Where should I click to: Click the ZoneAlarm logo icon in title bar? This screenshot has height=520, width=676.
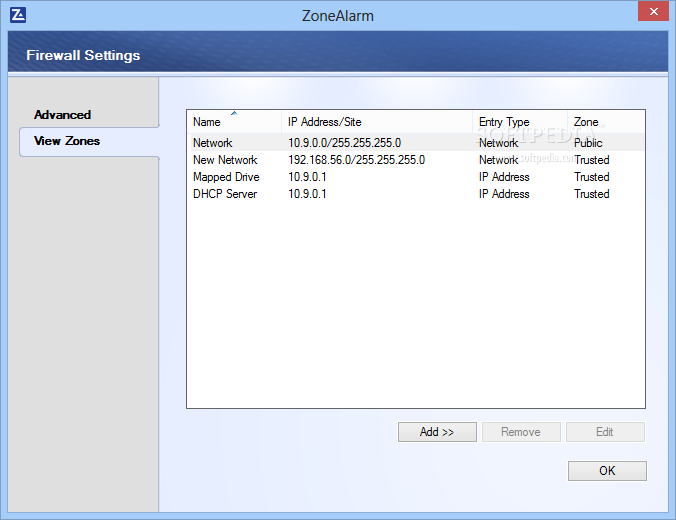[18, 15]
